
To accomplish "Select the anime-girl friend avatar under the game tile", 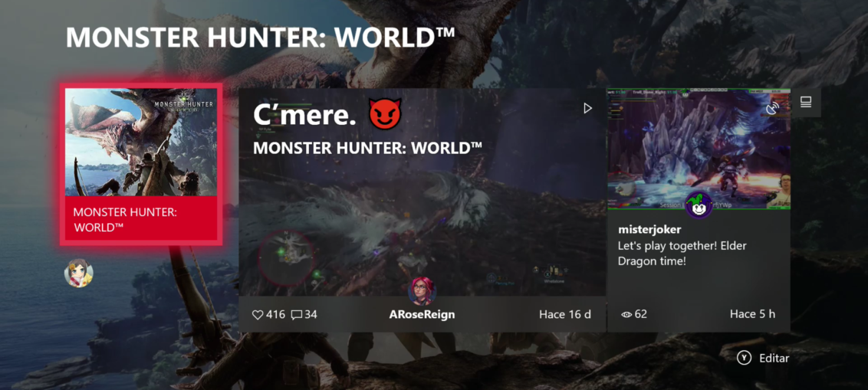I will (79, 274).
